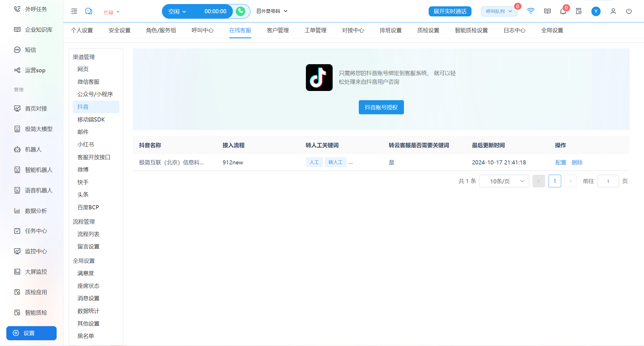Open 智能机器人 in the left sidebar
Viewport: 644px width, 346px height.
click(x=33, y=170)
